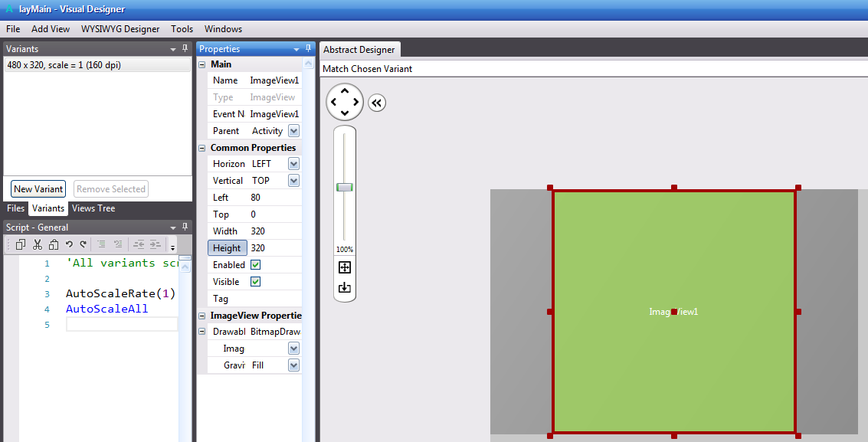
Task: Click the fit-to-screen icon below the zoom slider
Action: [x=344, y=267]
